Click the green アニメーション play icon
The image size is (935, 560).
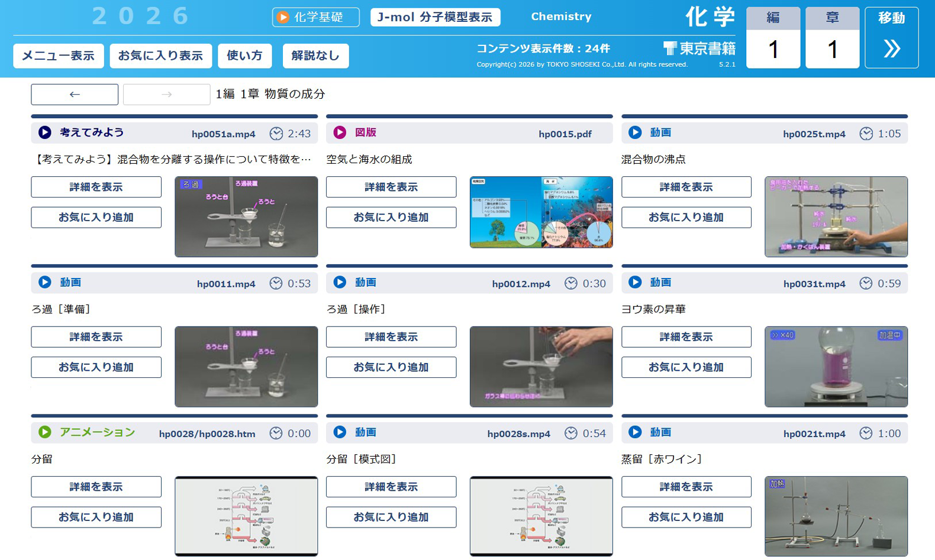[x=45, y=432]
